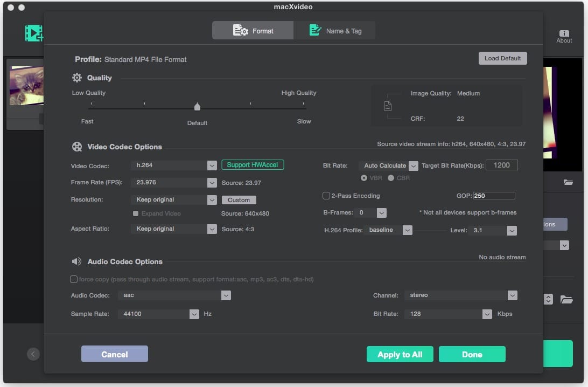The image size is (588, 387).
Task: Expand the Frame Rate (FPS) dropdown
Action: 212,183
